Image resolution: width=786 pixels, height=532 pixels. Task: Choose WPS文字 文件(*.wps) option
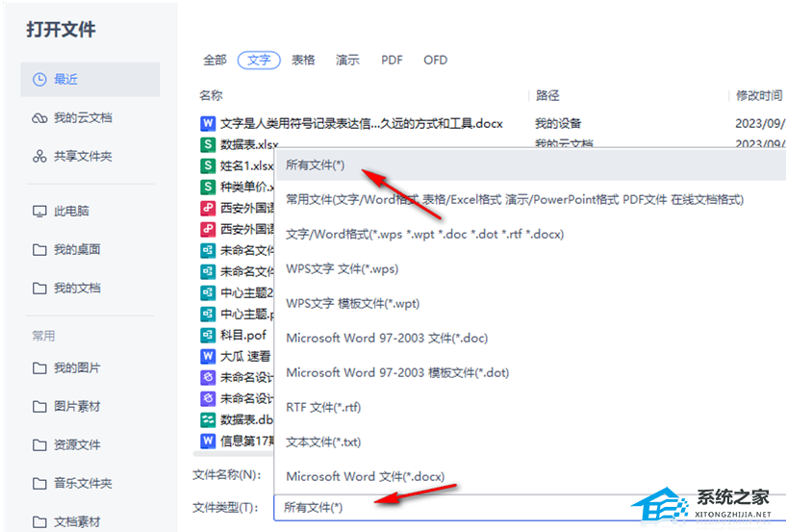[x=530, y=268]
